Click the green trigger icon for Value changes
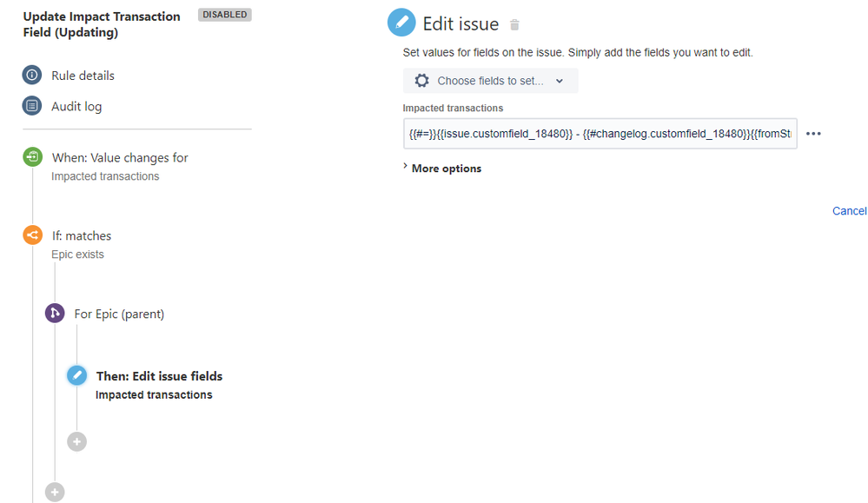The width and height of the screenshot is (868, 503). tap(33, 156)
